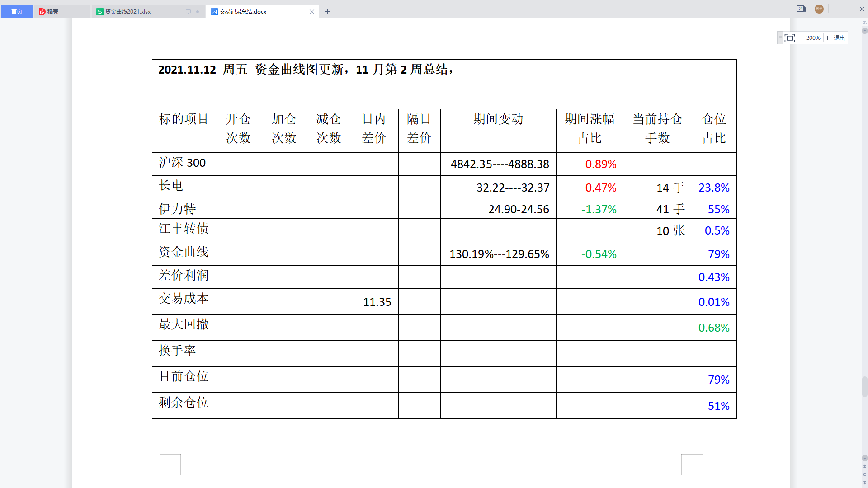Click scrollbar up arrow
The width and height of the screenshot is (868, 488).
(864, 31)
